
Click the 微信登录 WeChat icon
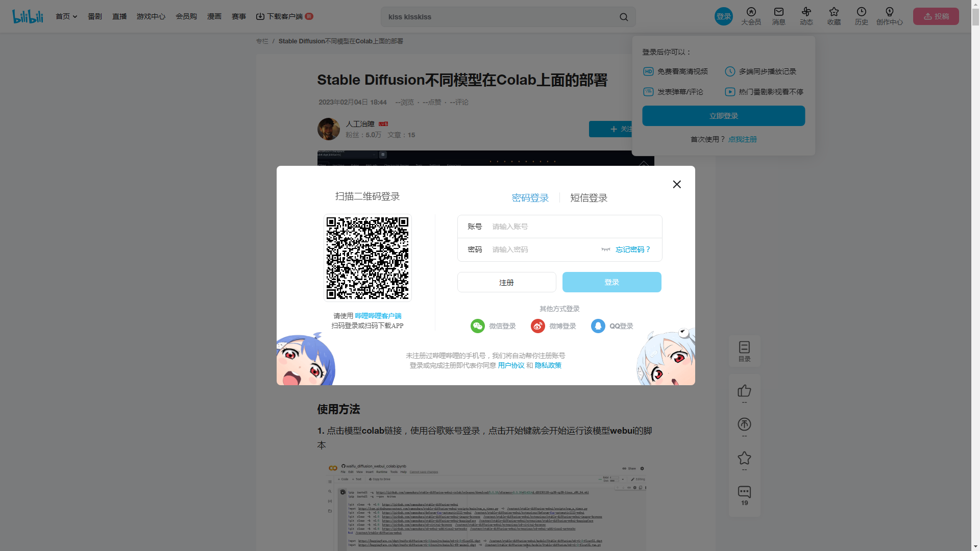click(x=478, y=326)
